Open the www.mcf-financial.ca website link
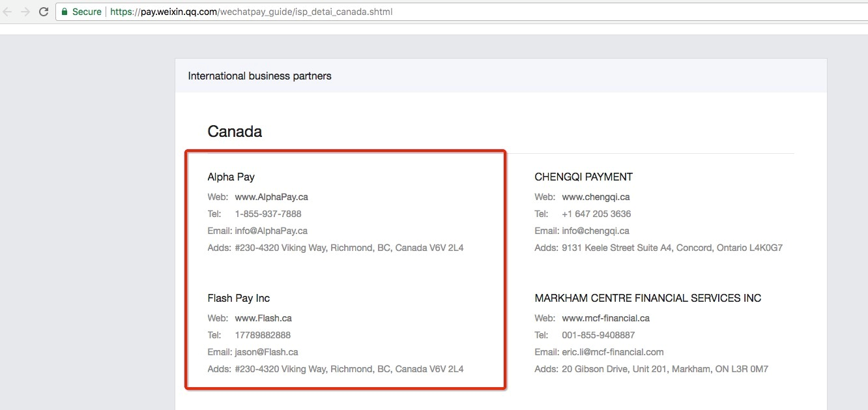This screenshot has width=868, height=410. 606,318
